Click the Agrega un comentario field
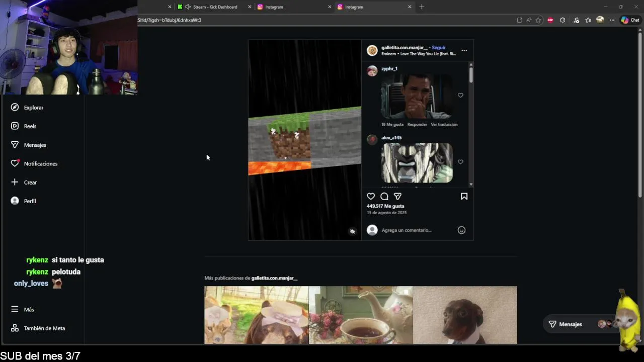 click(x=407, y=230)
